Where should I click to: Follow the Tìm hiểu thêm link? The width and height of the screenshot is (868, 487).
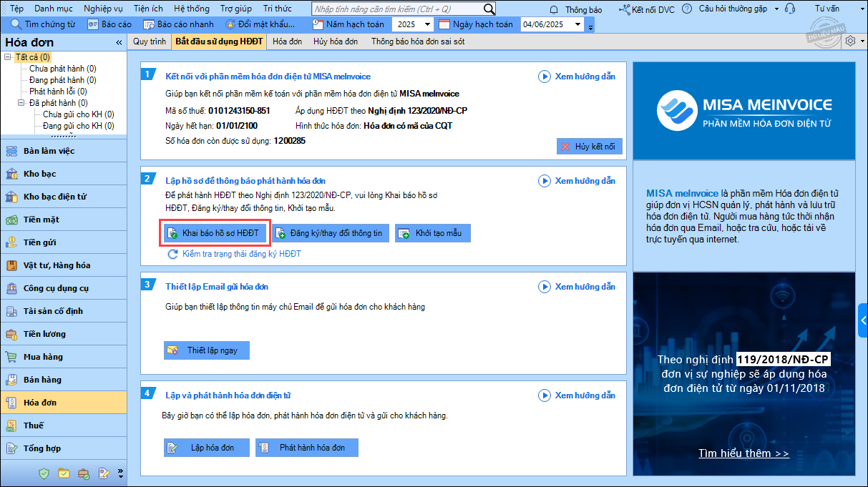click(x=744, y=453)
